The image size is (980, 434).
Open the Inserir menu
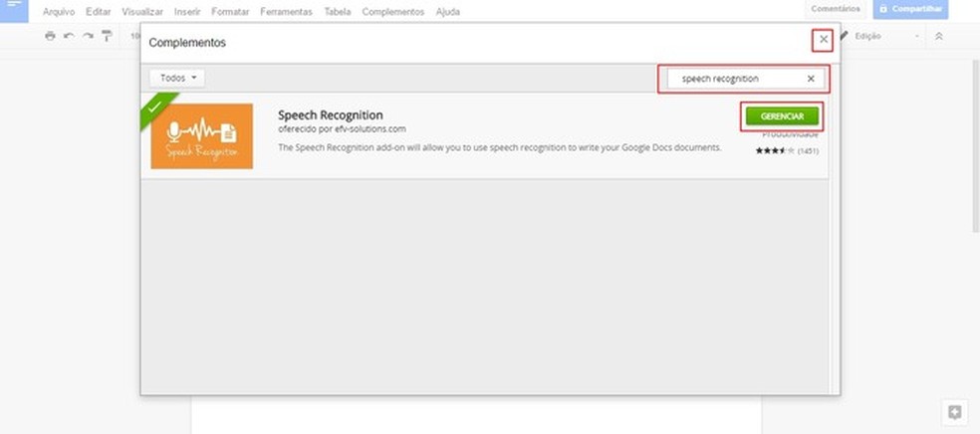(187, 12)
